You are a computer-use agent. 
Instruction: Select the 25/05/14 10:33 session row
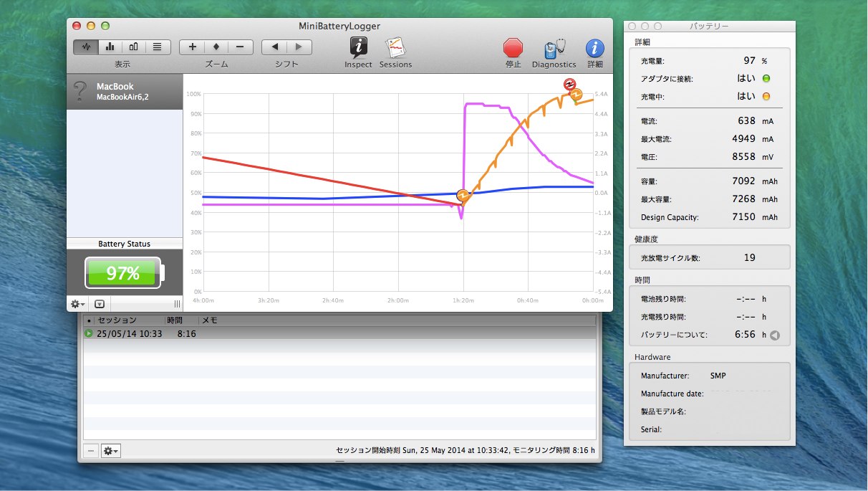tap(339, 333)
